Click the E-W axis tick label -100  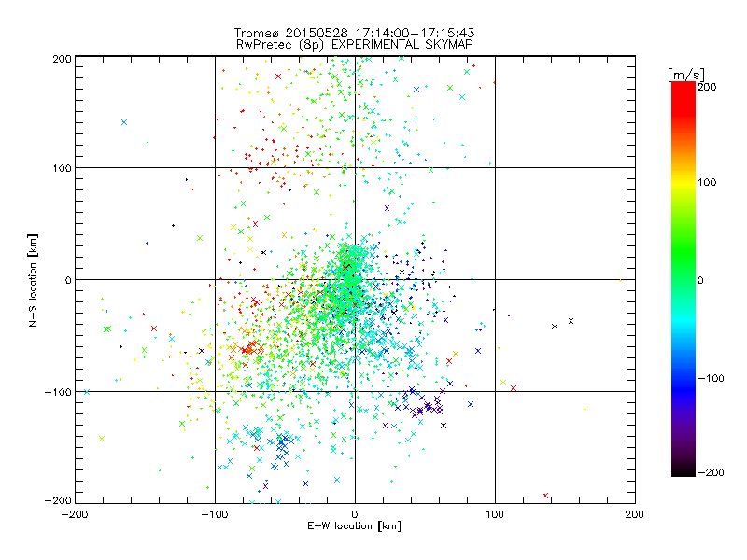pos(215,514)
